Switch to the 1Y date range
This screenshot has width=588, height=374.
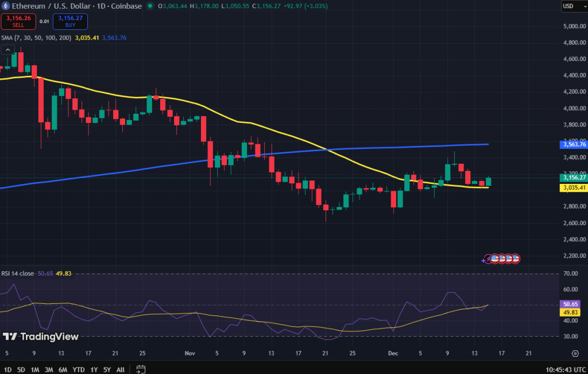[94, 369]
